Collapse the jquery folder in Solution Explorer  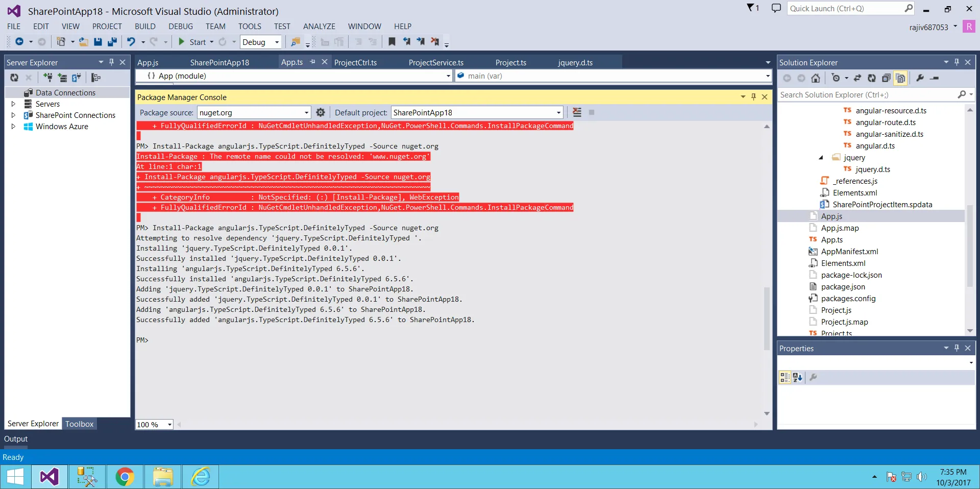point(821,158)
